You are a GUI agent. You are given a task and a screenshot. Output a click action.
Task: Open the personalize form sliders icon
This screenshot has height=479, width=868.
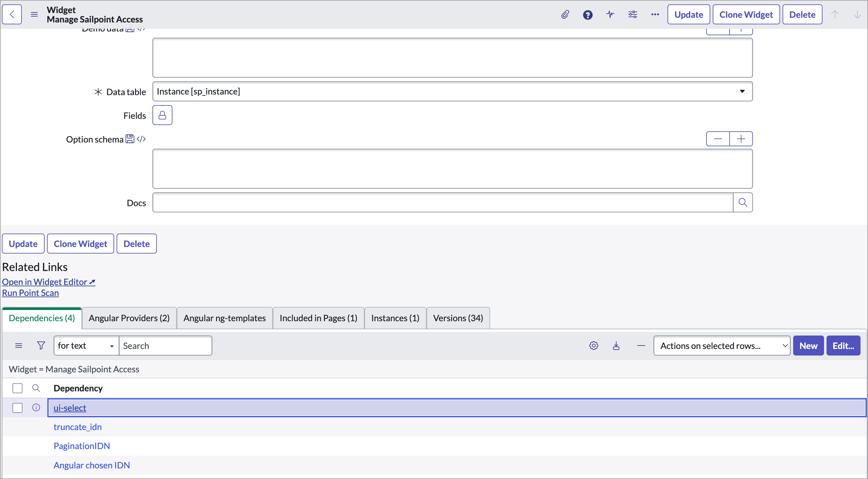click(633, 14)
